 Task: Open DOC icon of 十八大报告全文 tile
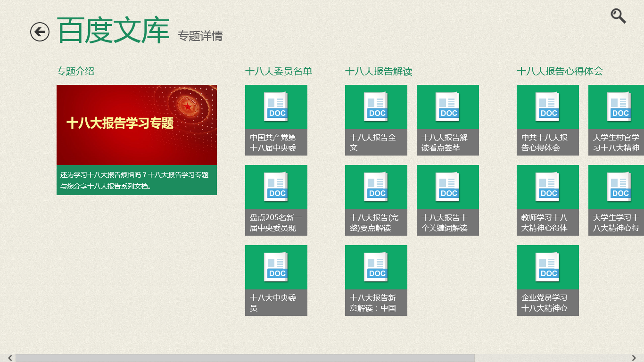(376, 107)
